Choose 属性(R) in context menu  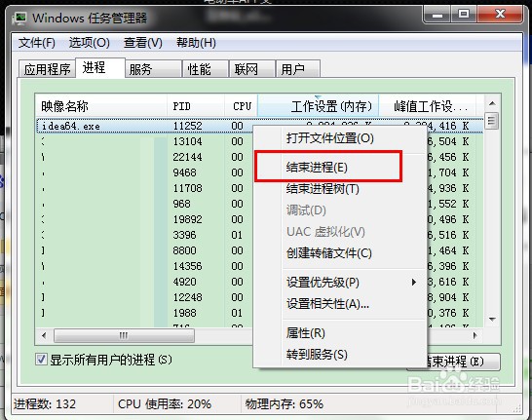point(339,333)
